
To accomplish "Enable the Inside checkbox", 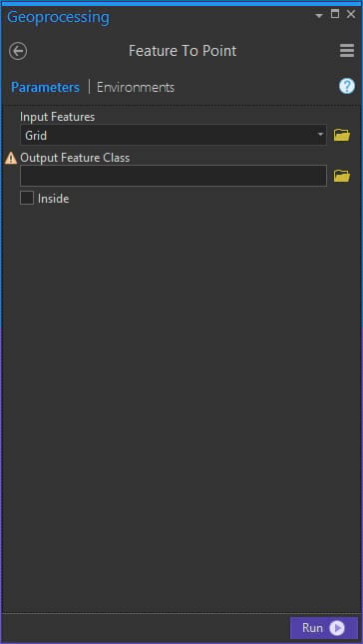I will click(27, 199).
